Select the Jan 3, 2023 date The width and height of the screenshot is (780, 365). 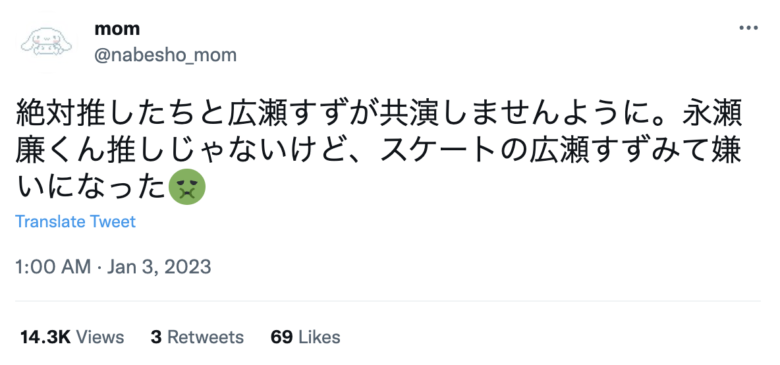159,267
